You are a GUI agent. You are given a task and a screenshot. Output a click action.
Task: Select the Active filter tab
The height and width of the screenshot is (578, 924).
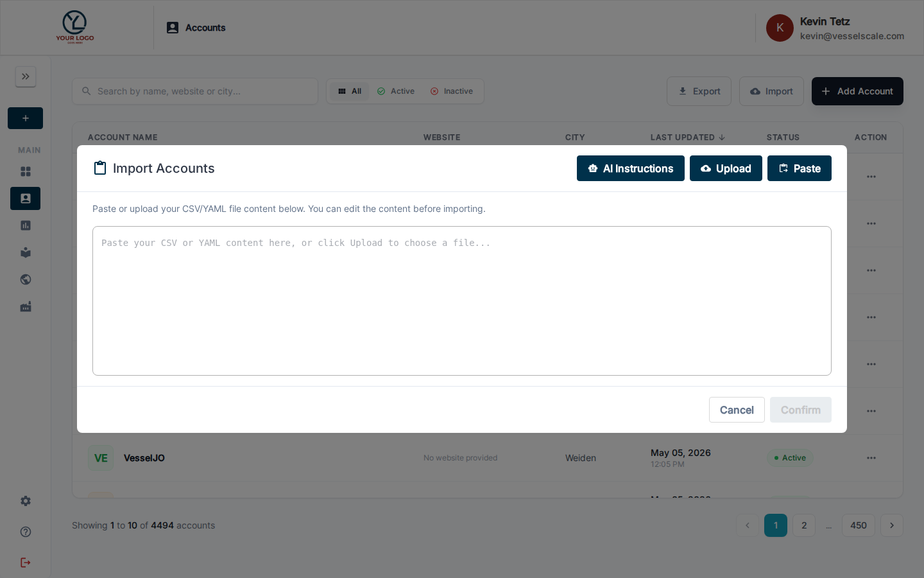click(x=396, y=91)
